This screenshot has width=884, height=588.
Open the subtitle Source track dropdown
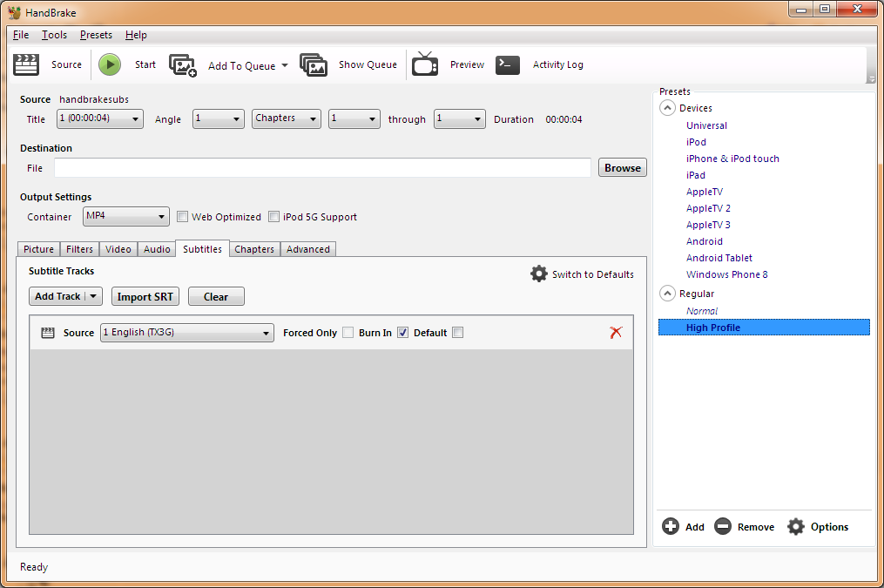click(x=187, y=333)
